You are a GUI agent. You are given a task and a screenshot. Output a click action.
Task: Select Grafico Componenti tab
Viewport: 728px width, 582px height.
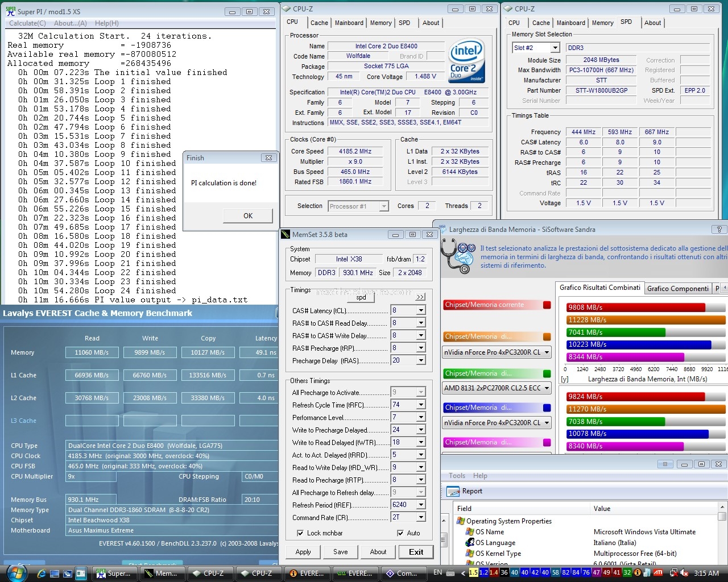(x=678, y=288)
